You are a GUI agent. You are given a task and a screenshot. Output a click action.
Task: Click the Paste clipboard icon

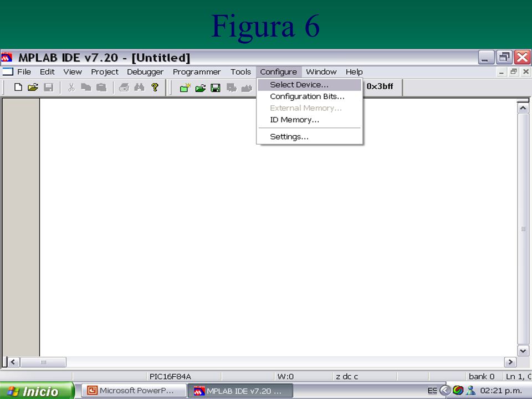coord(101,88)
